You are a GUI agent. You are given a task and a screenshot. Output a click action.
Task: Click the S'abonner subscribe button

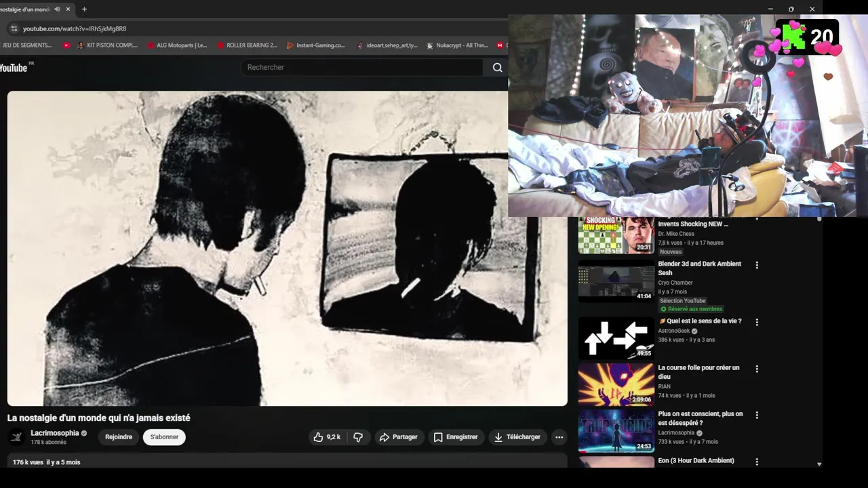[x=164, y=437]
